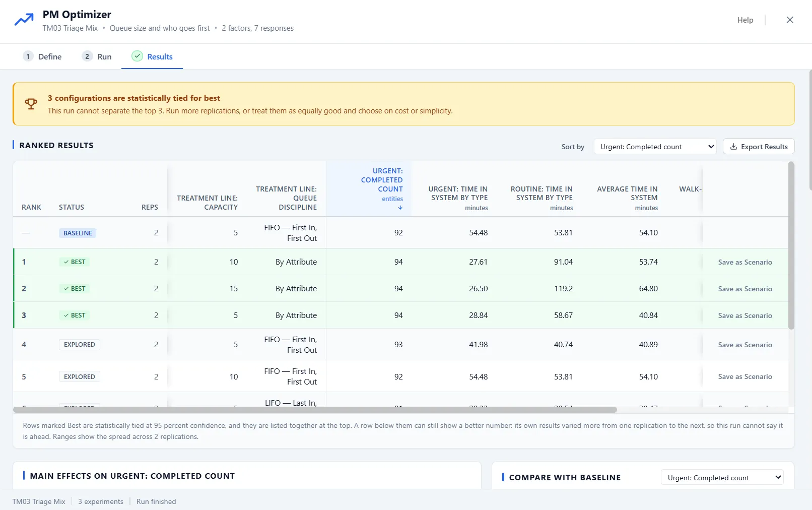Click routine time value 119.2
The height and width of the screenshot is (510, 812).
coord(563,289)
